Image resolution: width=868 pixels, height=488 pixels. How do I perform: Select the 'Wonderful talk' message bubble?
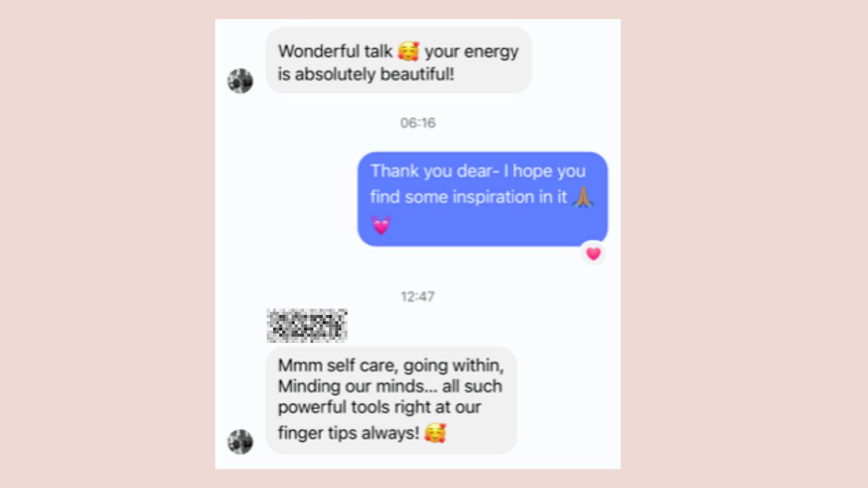tap(398, 61)
